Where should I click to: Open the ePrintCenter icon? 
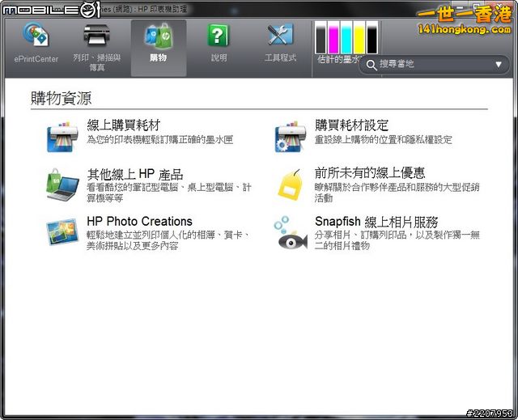click(x=36, y=36)
